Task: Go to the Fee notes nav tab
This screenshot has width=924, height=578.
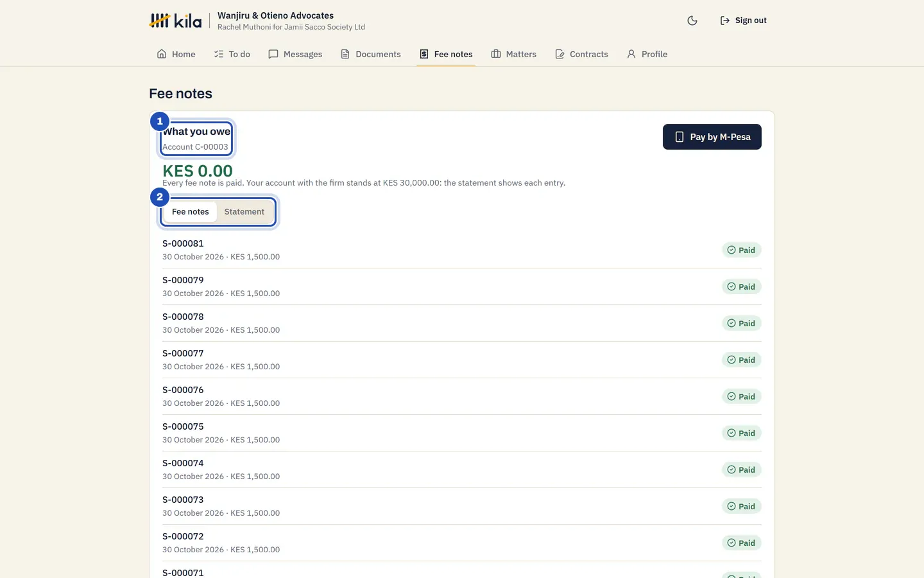Action: [x=446, y=54]
